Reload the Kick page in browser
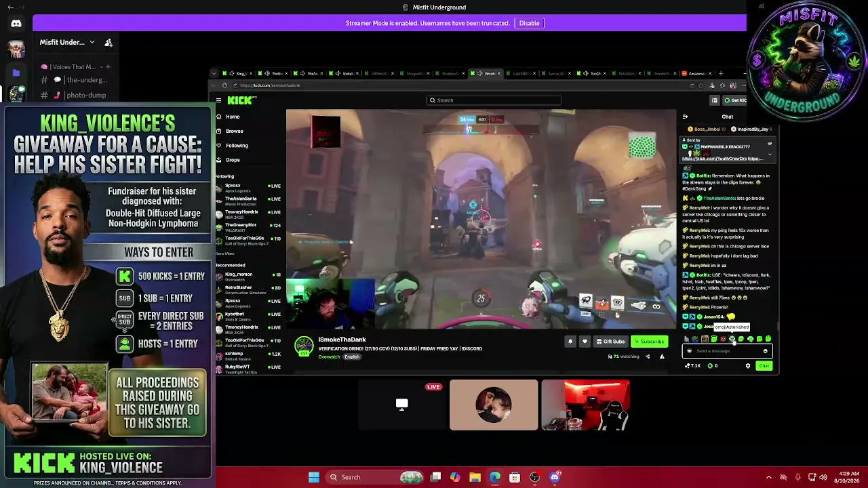This screenshot has width=868, height=488. (x=224, y=85)
